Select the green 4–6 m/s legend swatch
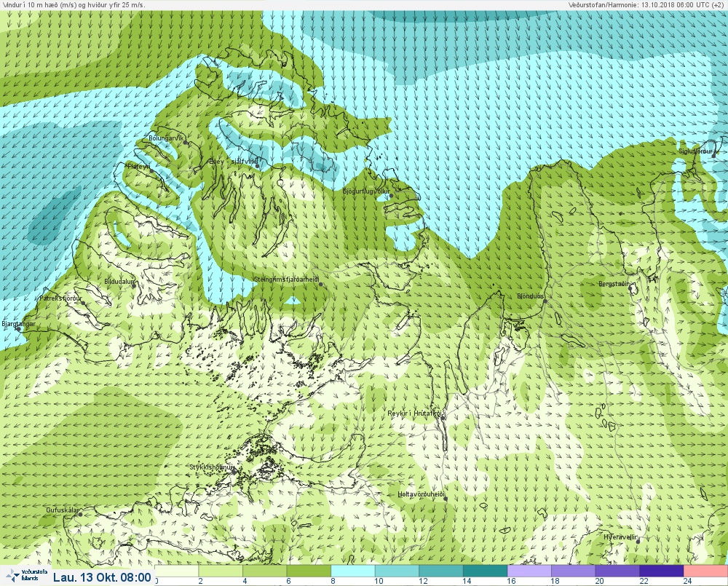Viewport: 728px width, 586px height. (265, 571)
